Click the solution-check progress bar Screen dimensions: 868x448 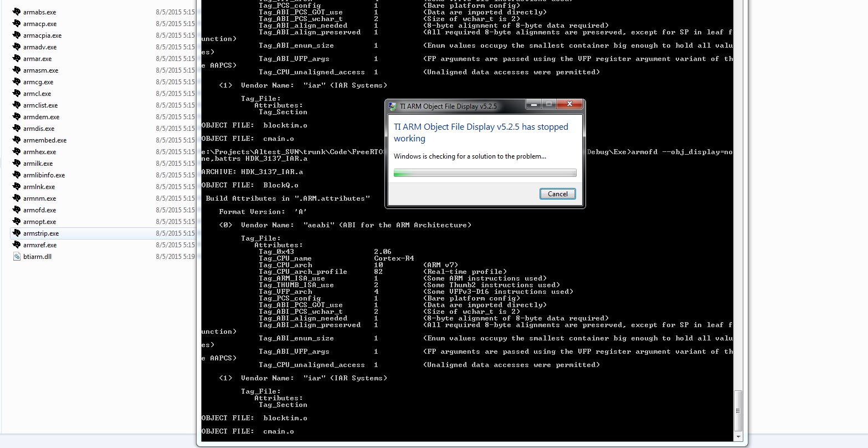[x=485, y=173]
